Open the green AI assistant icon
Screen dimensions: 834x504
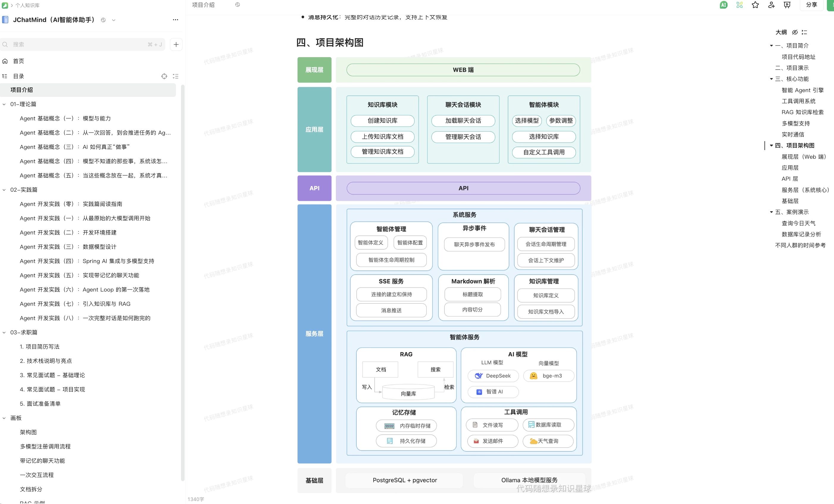(723, 5)
